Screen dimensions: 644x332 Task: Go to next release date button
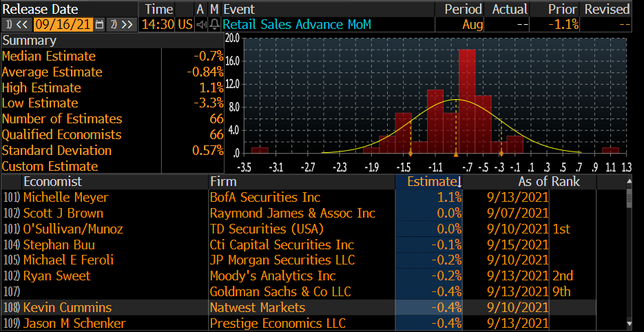coord(122,25)
